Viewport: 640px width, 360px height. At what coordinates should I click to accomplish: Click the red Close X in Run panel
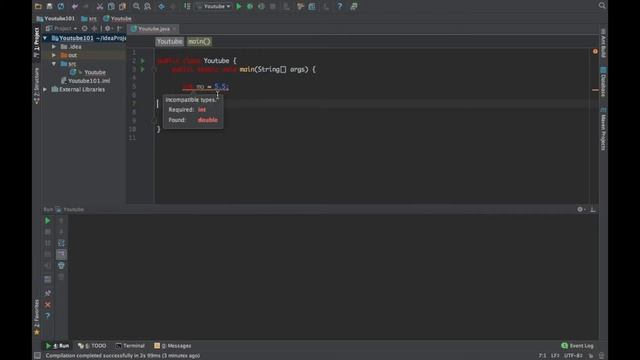coord(48,304)
